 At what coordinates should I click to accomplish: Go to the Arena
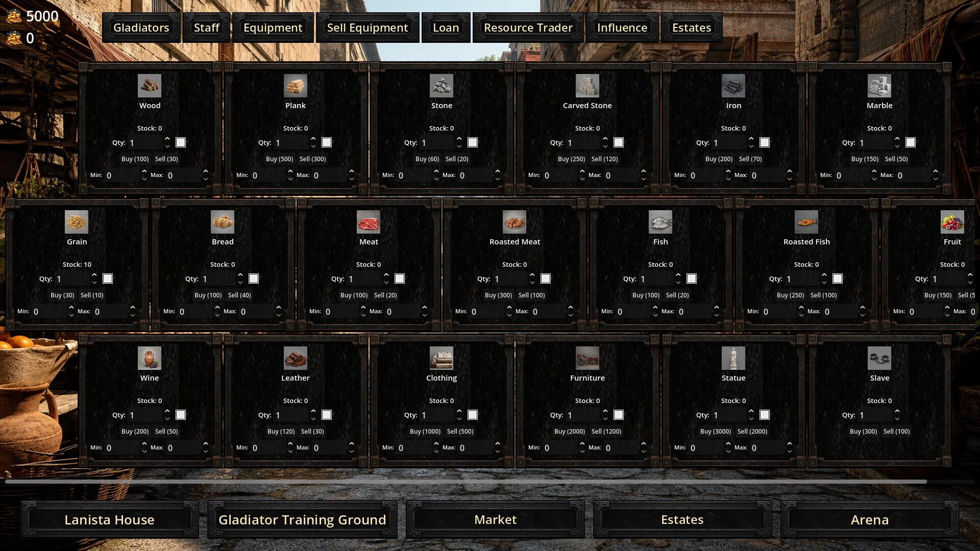point(870,520)
